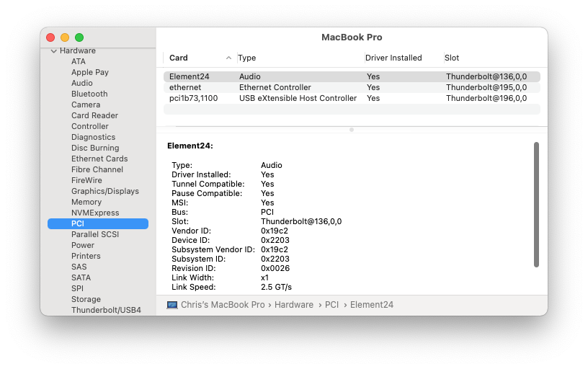Select ATA in the sidebar
The width and height of the screenshot is (588, 369).
pos(79,61)
